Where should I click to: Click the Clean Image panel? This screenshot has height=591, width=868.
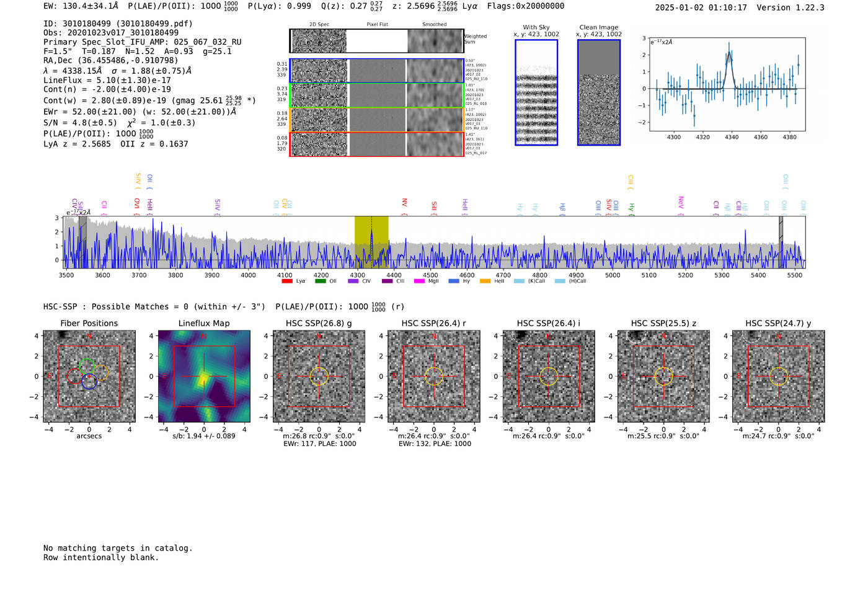tap(599, 92)
